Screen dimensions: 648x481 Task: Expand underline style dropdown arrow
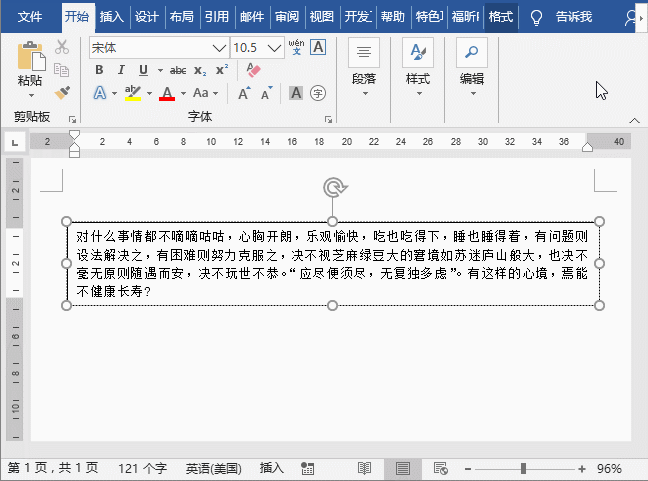160,71
